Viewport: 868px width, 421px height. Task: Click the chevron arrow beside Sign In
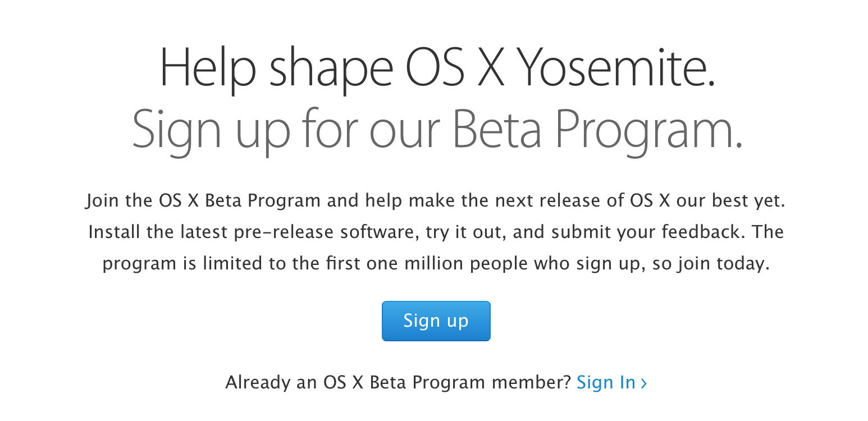(x=644, y=383)
